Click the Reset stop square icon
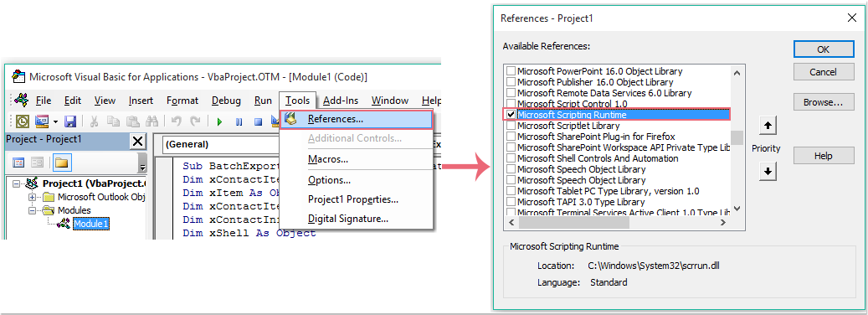 (258, 121)
